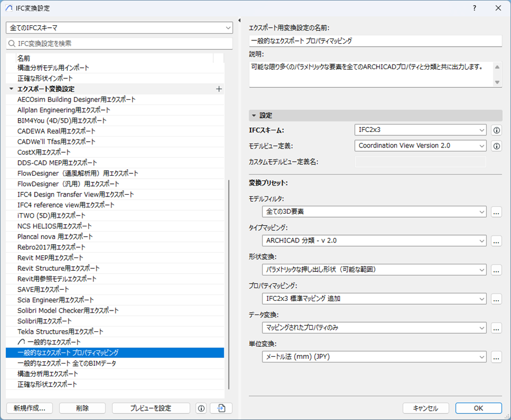Open プロパティマッピング options with ellipsis button
Image resolution: width=511 pixels, height=420 pixels.
pyautogui.click(x=497, y=299)
